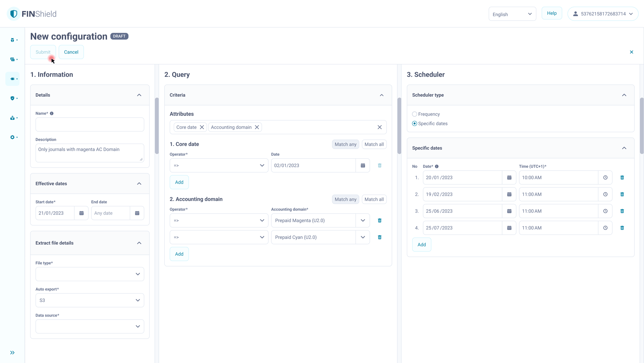Click the Cancel button
This screenshot has width=644, height=363.
[x=71, y=52]
